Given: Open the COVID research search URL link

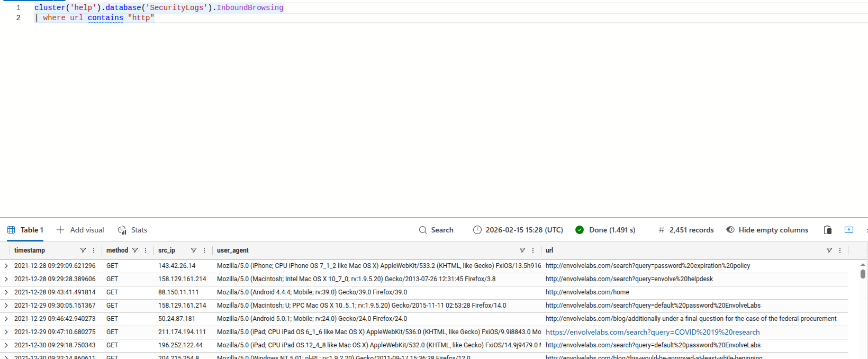Looking at the screenshot, I should 652,332.
